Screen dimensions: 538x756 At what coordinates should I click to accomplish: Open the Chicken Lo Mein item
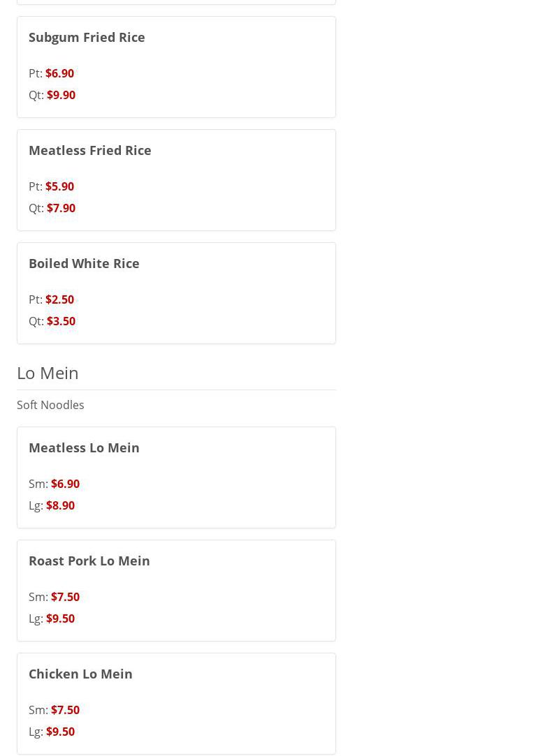(80, 674)
